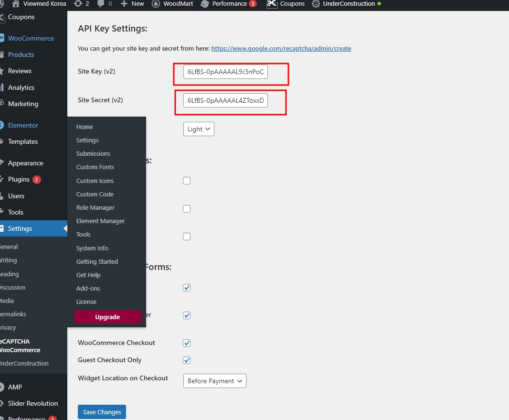Open Getting Started in the Elementor submenu
Viewport: 509px width, 420px height.
[x=97, y=261]
